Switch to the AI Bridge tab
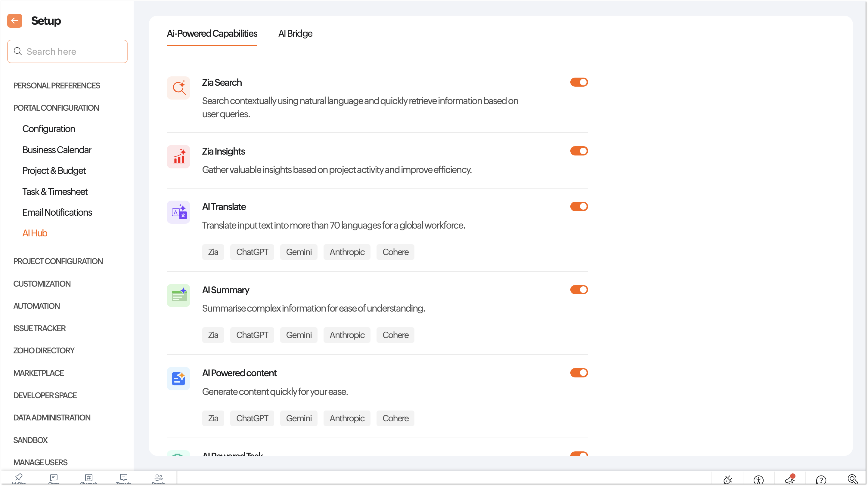Viewport: 868px width, 486px height. [x=295, y=33]
